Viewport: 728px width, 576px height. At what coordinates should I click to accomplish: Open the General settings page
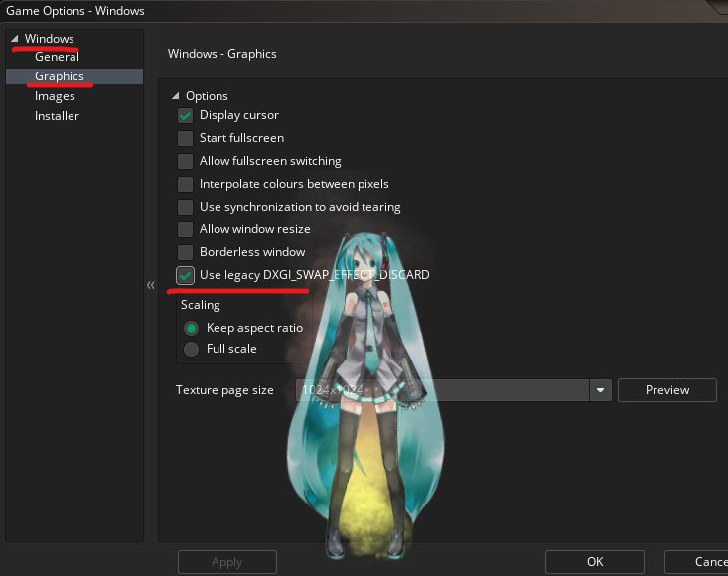pyautogui.click(x=57, y=57)
